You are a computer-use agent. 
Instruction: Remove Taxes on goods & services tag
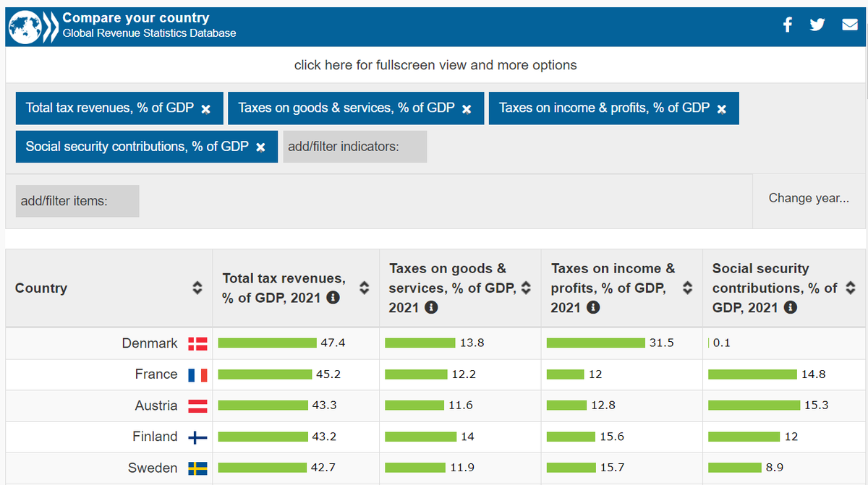click(467, 109)
